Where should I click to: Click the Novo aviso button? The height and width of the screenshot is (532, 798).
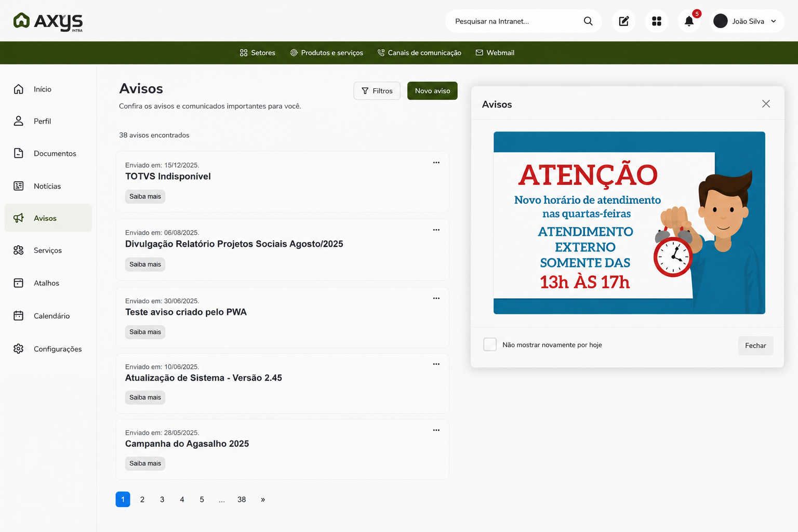pyautogui.click(x=432, y=91)
